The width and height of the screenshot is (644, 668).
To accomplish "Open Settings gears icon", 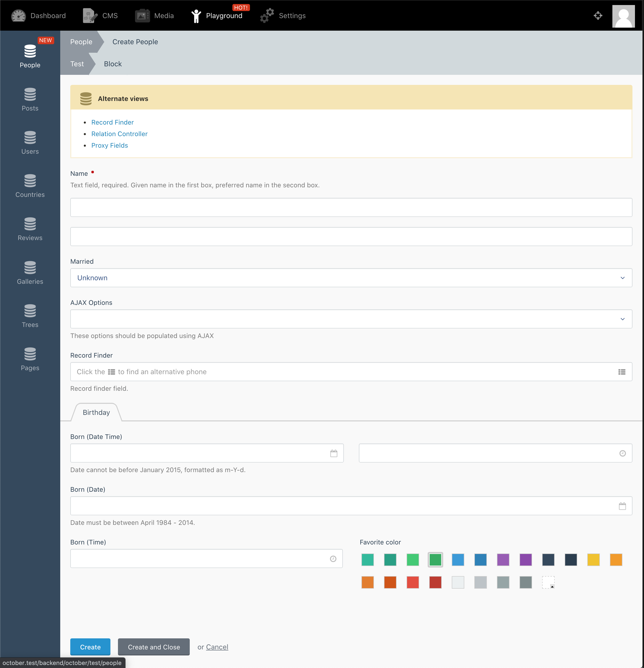I will coord(267,16).
